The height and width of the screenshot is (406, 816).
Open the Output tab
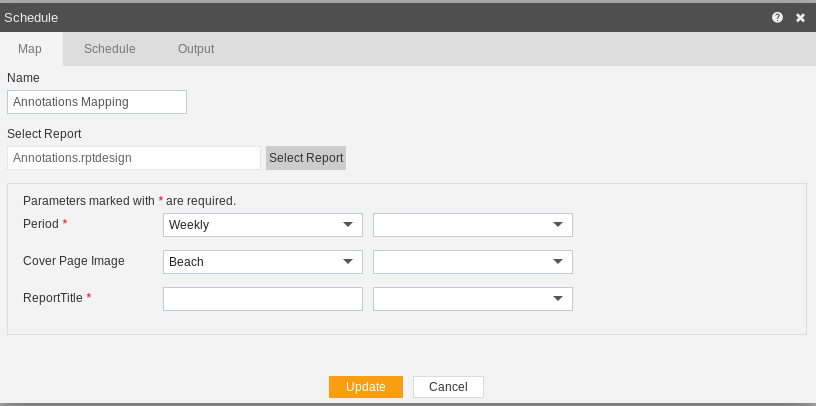196,49
